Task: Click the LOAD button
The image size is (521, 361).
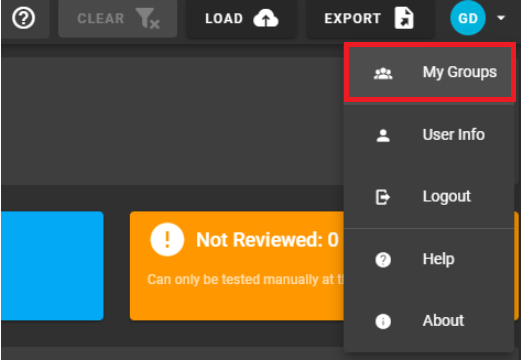Action: (x=241, y=18)
